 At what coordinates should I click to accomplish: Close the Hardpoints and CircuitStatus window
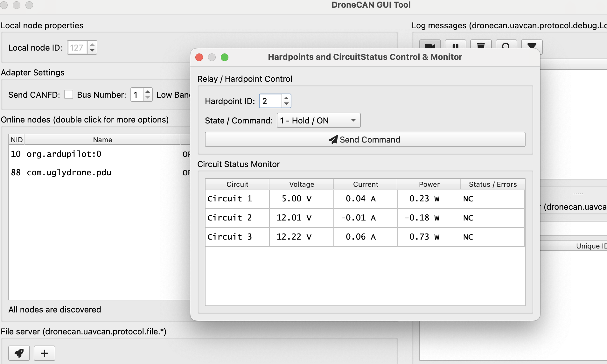[199, 57]
